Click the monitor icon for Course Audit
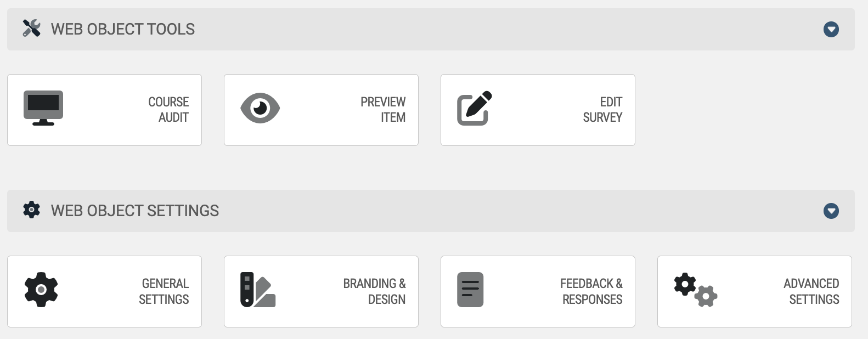Image resolution: width=868 pixels, height=339 pixels. (x=43, y=108)
